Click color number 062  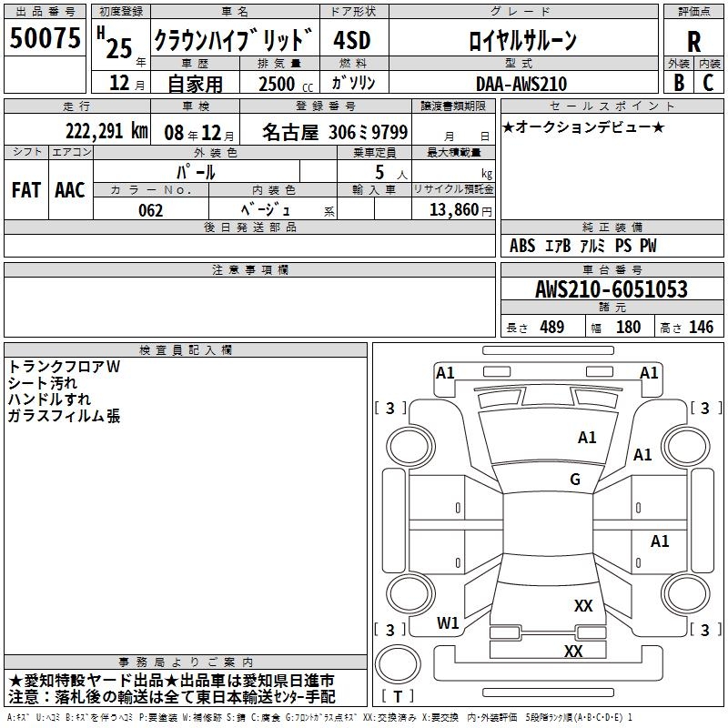[150, 210]
